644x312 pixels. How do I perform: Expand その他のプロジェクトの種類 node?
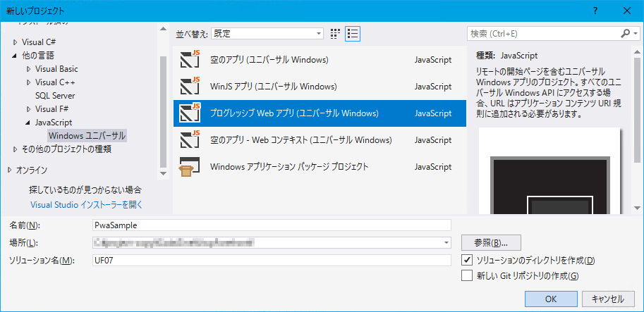coord(16,149)
